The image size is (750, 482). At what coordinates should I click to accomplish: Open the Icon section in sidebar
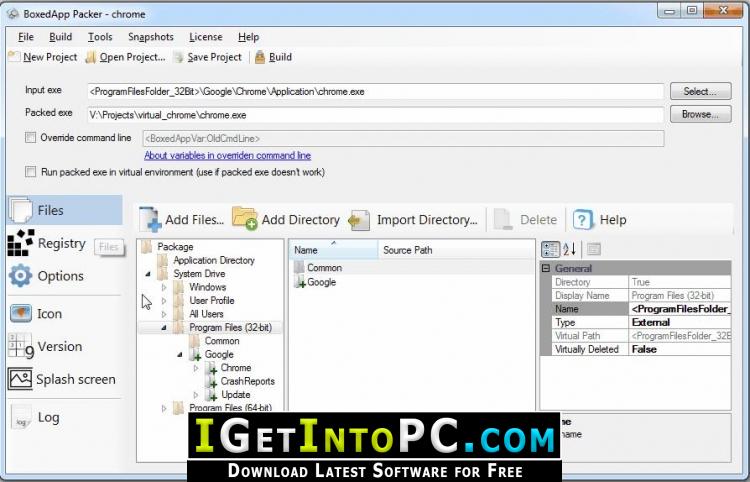65,314
